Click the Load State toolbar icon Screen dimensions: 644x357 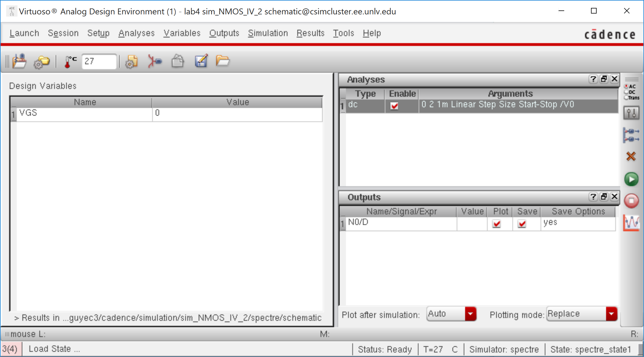19,61
